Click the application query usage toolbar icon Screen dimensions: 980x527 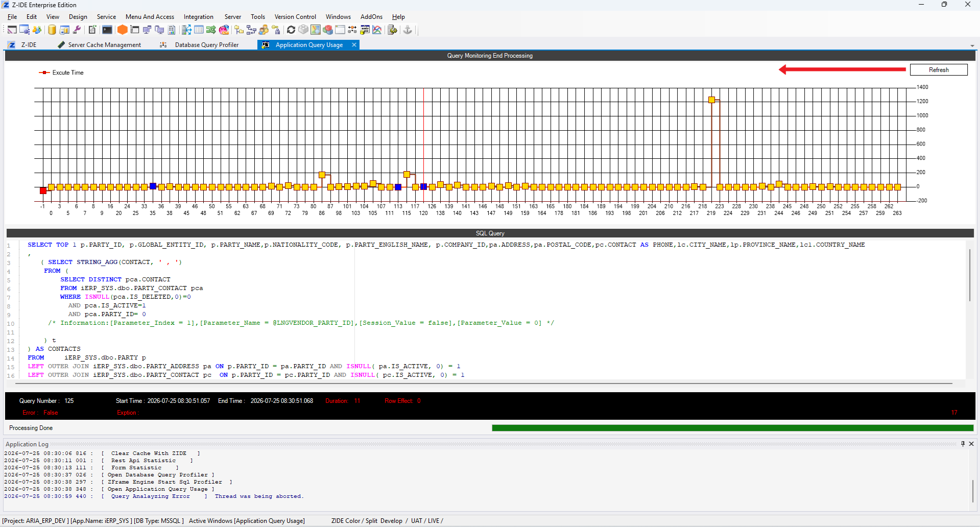(365, 30)
